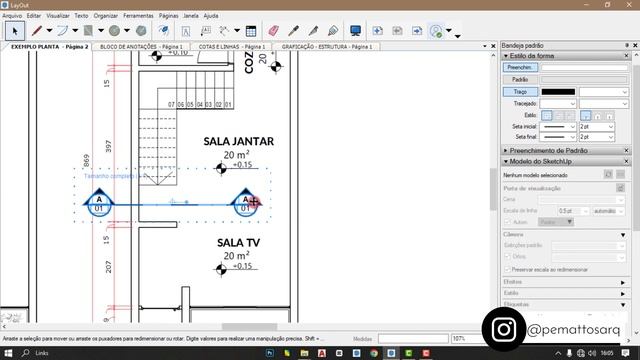Switch to COTAS E LINHAS tab
This screenshot has height=360, width=640.
coord(232,47)
